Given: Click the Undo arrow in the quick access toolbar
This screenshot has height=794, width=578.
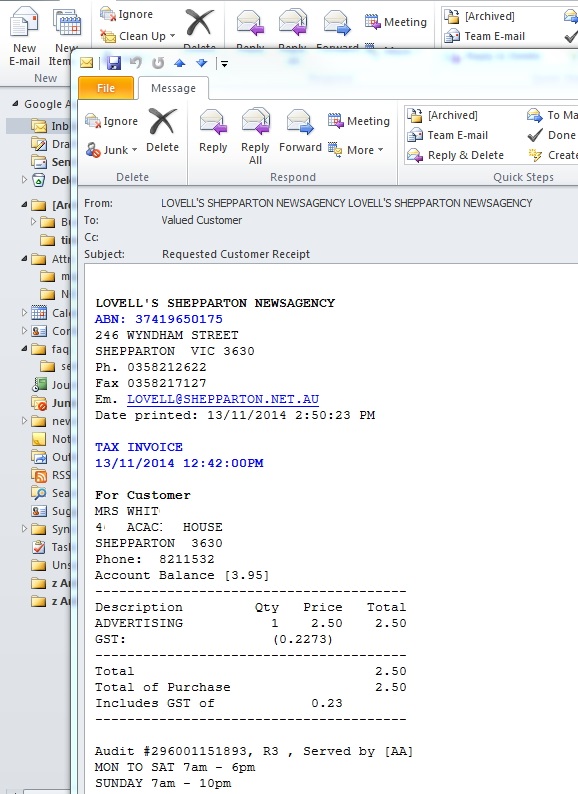Looking at the screenshot, I should 136,63.
